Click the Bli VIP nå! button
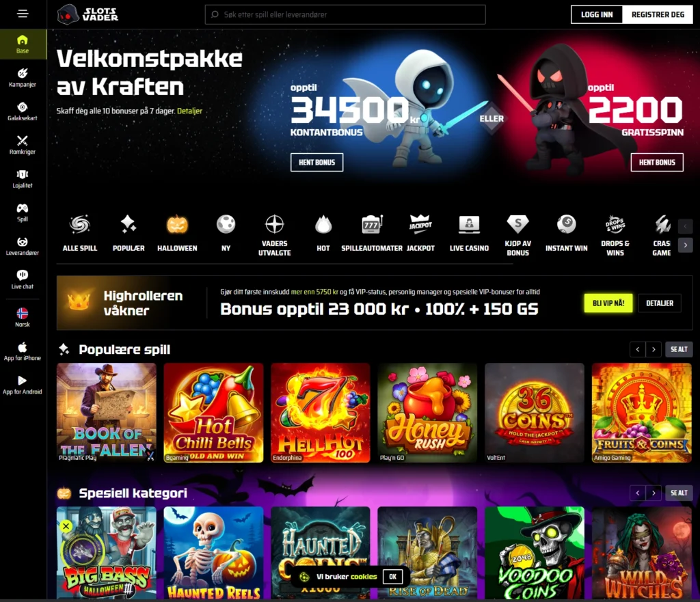This screenshot has width=700, height=602. click(x=608, y=303)
